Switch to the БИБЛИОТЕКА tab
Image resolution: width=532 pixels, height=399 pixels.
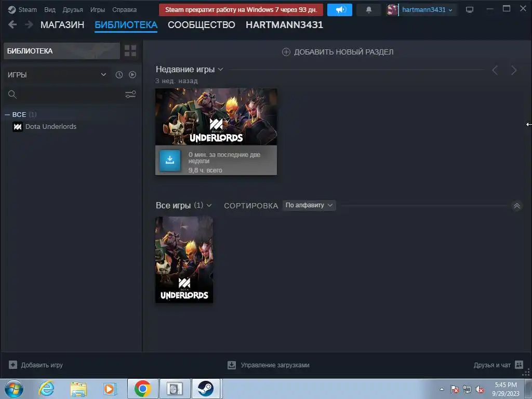point(126,25)
